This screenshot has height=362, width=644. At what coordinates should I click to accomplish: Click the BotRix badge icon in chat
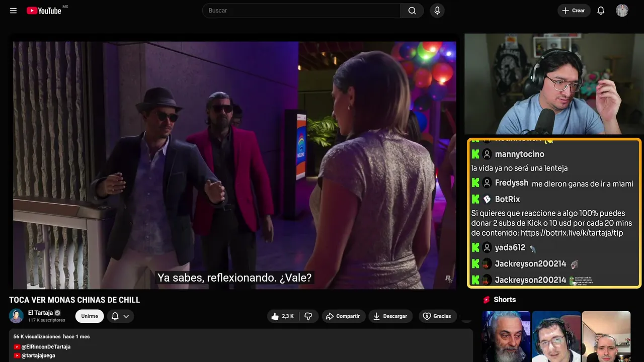point(487,199)
